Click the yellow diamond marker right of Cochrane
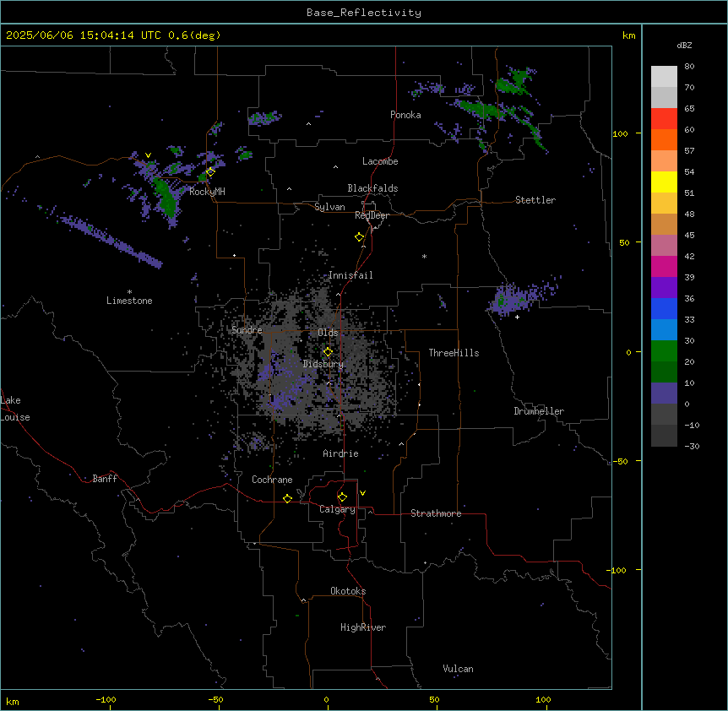Viewport: 728px width, 711px height. (287, 498)
